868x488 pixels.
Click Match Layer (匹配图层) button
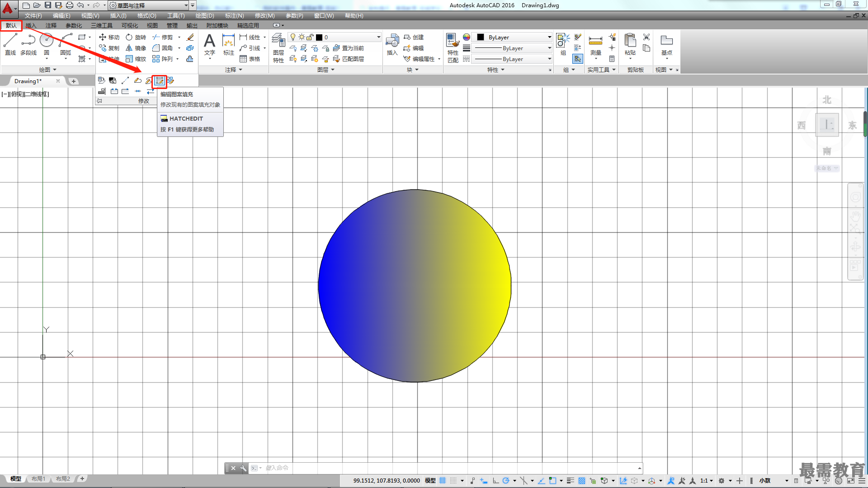click(x=348, y=59)
